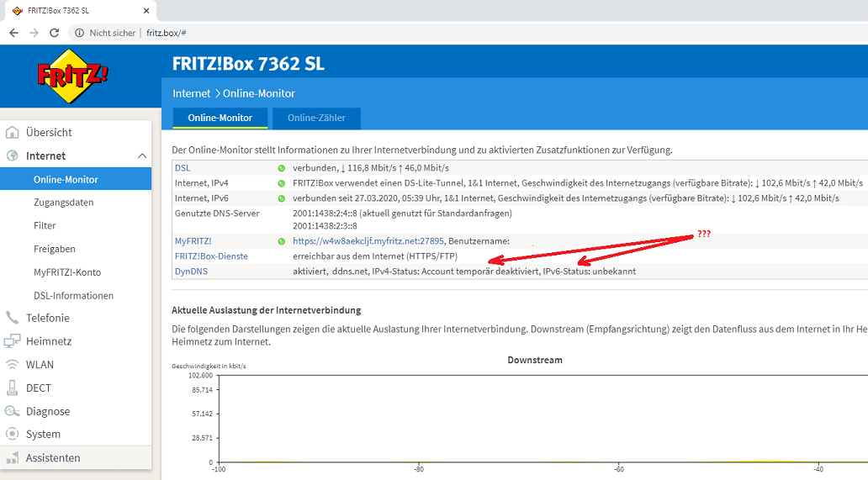The width and height of the screenshot is (868, 480).
Task: Click the FRITZ!Box-Dienste link
Action: pos(211,256)
